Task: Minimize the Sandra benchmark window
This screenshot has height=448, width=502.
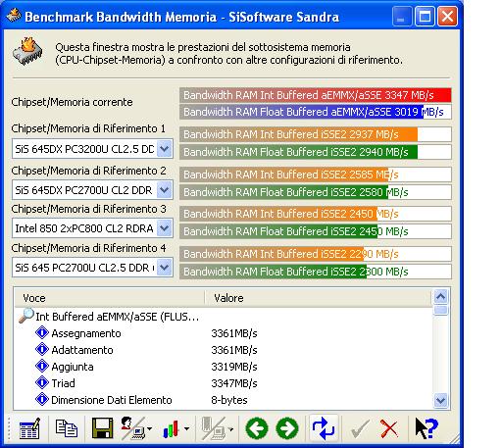Action: [402, 17]
